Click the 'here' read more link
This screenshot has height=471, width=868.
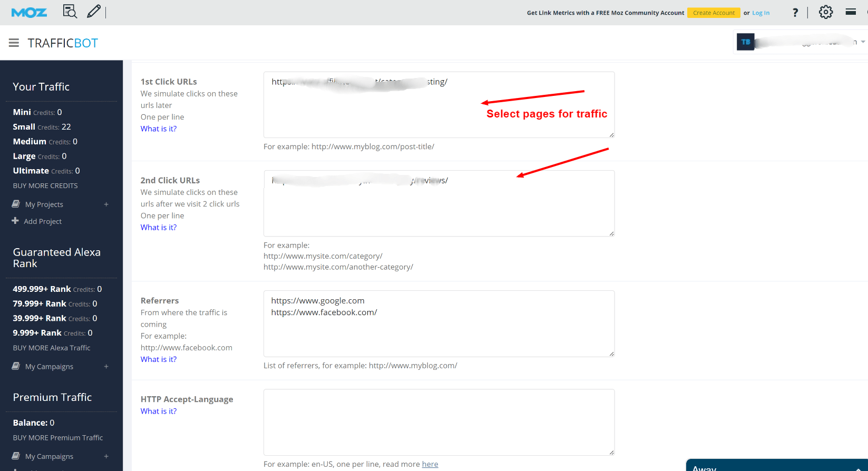430,464
